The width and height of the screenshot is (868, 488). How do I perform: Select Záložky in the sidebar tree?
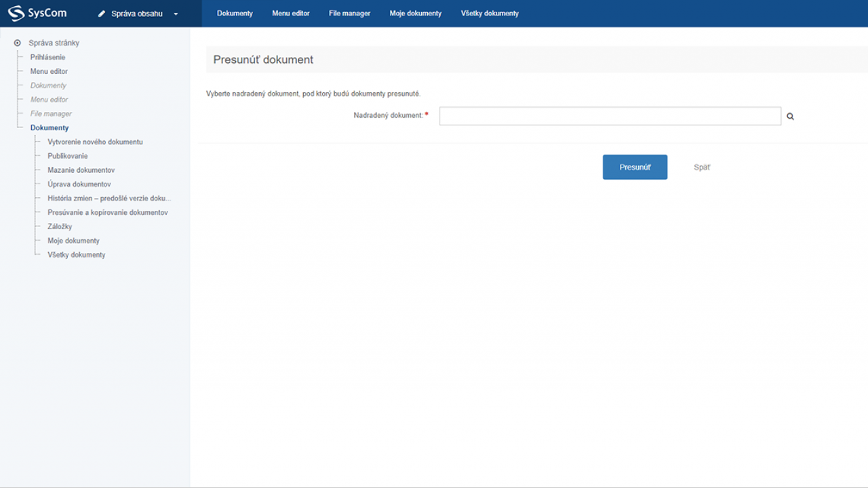(x=60, y=226)
